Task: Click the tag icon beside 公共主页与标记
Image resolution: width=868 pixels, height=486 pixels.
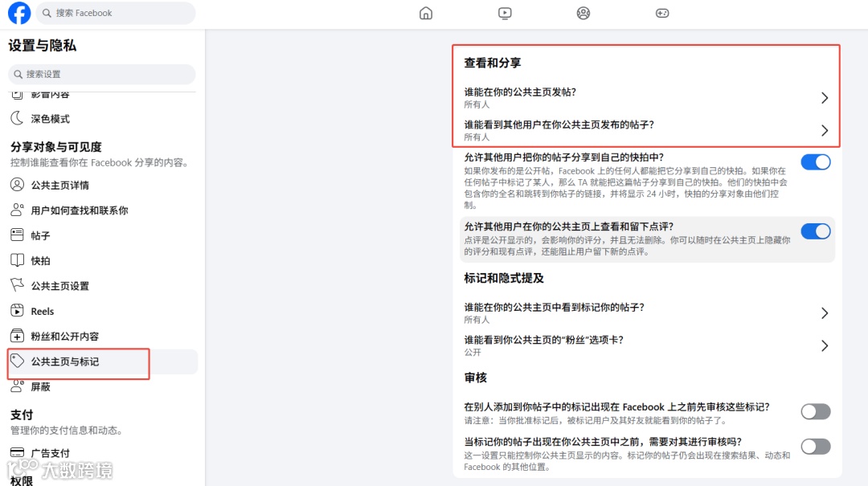Action: click(x=17, y=361)
